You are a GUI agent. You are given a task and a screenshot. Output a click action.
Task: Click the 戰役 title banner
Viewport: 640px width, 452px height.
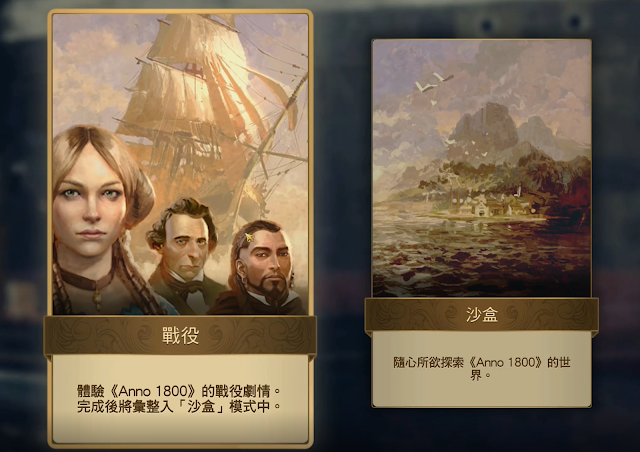[180, 336]
